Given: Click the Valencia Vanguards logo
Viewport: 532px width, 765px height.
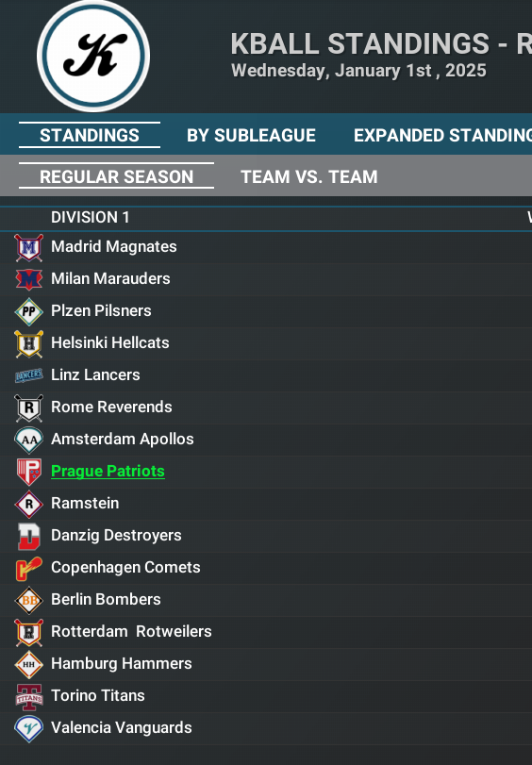Looking at the screenshot, I should click(x=29, y=728).
